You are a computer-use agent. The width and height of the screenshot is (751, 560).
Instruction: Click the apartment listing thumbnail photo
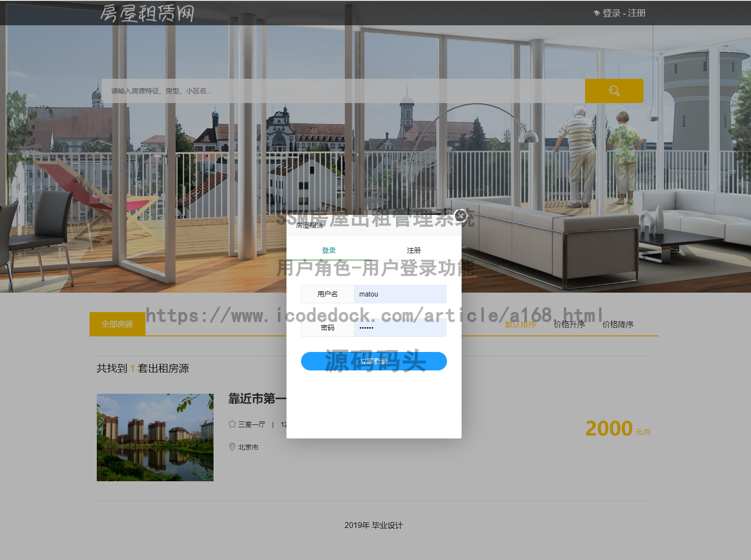(x=155, y=437)
